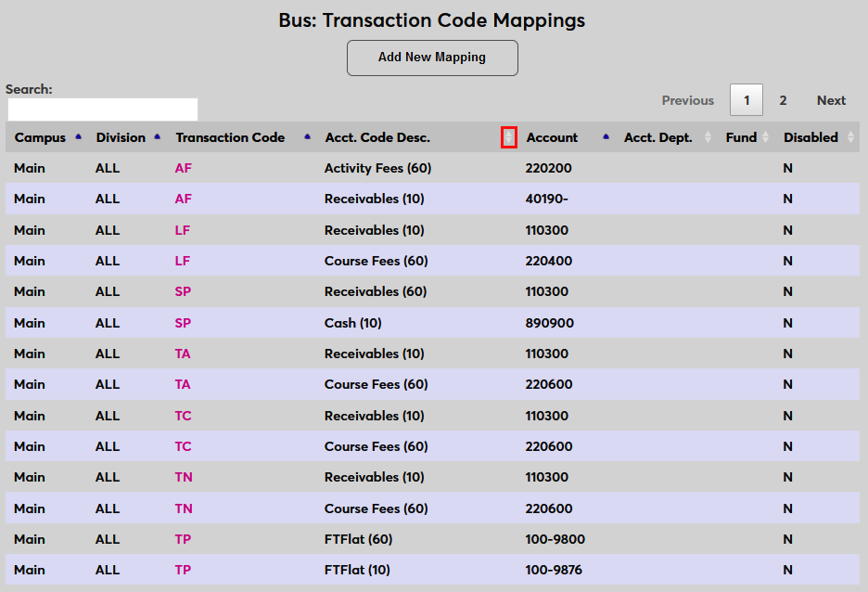Image resolution: width=868 pixels, height=592 pixels.
Task: Open the TP transaction code link
Action: (x=183, y=539)
